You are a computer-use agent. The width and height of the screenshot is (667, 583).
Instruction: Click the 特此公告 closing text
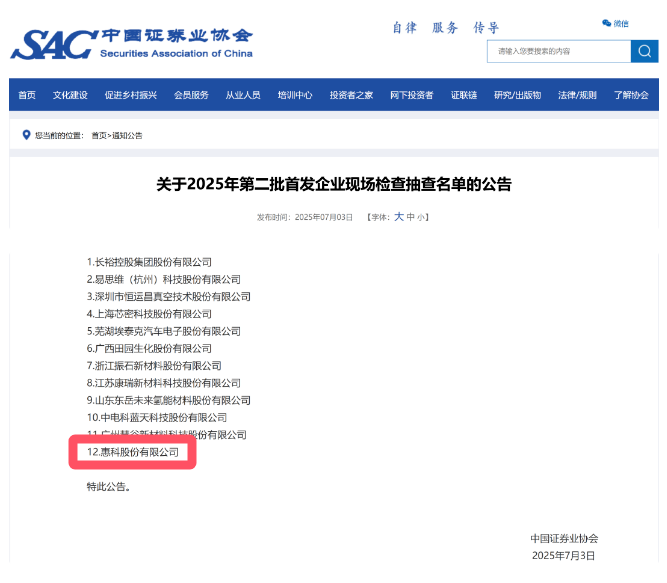coord(108,486)
